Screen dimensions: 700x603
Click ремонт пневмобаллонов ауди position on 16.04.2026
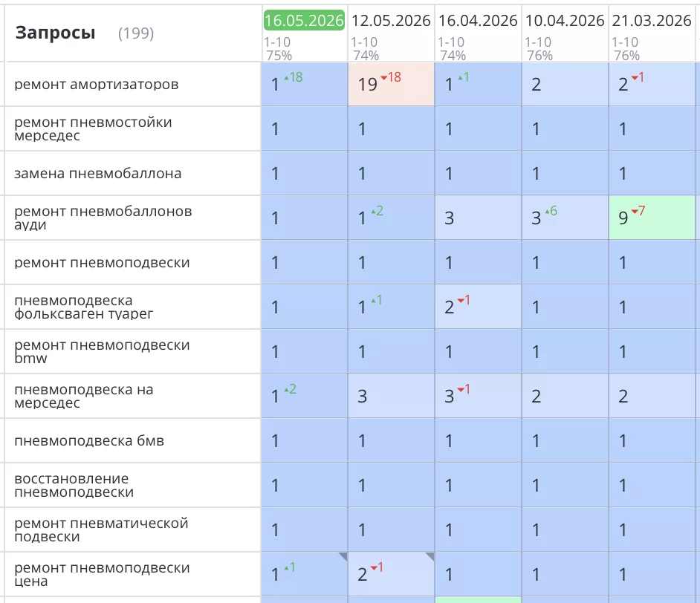tap(478, 218)
